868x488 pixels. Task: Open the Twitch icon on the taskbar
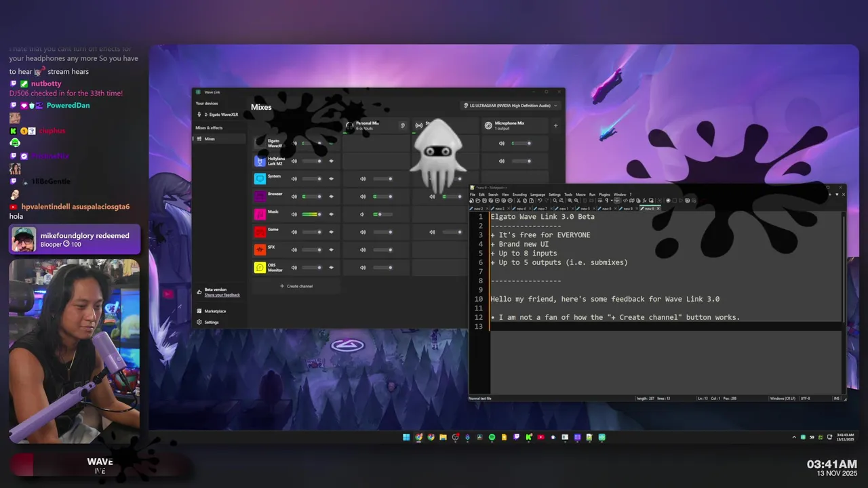tap(516, 437)
